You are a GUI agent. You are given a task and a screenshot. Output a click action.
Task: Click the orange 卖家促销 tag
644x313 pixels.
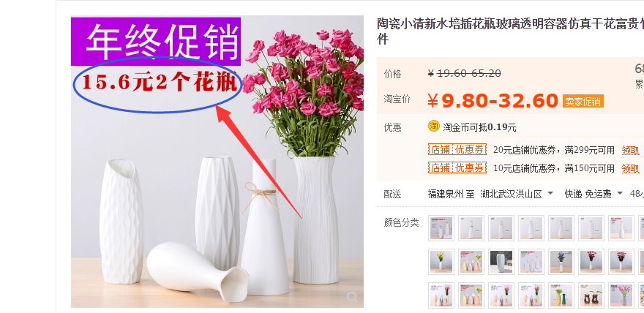583,102
